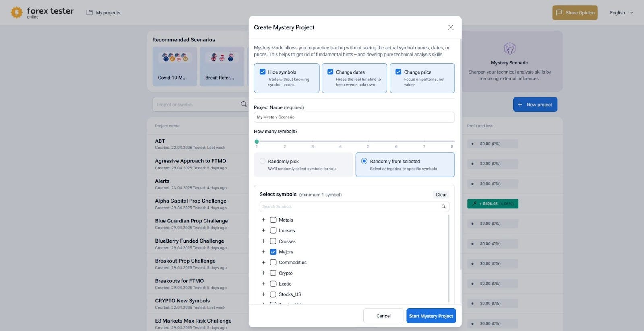
Task: Check the Crosses category checkbox
Action: click(x=273, y=241)
